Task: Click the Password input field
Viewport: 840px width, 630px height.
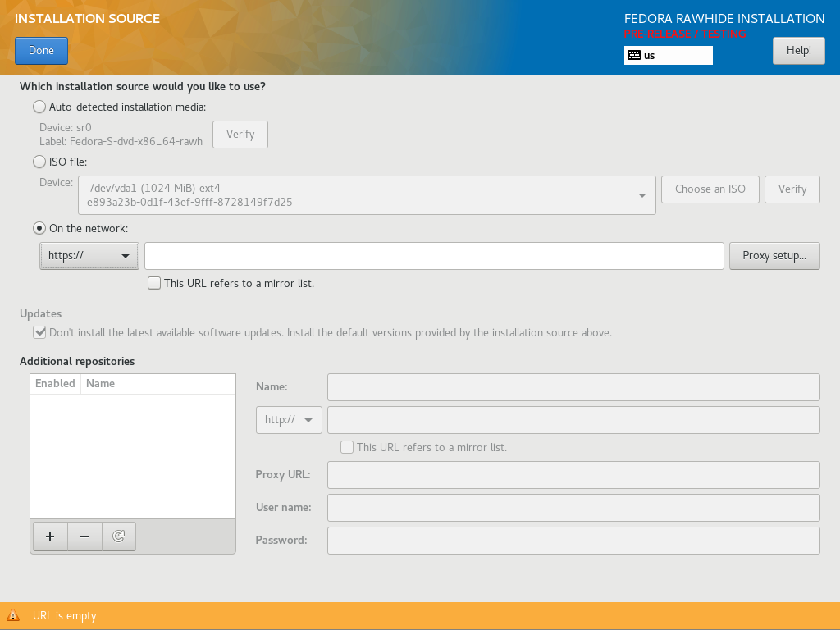Action: pos(573,540)
